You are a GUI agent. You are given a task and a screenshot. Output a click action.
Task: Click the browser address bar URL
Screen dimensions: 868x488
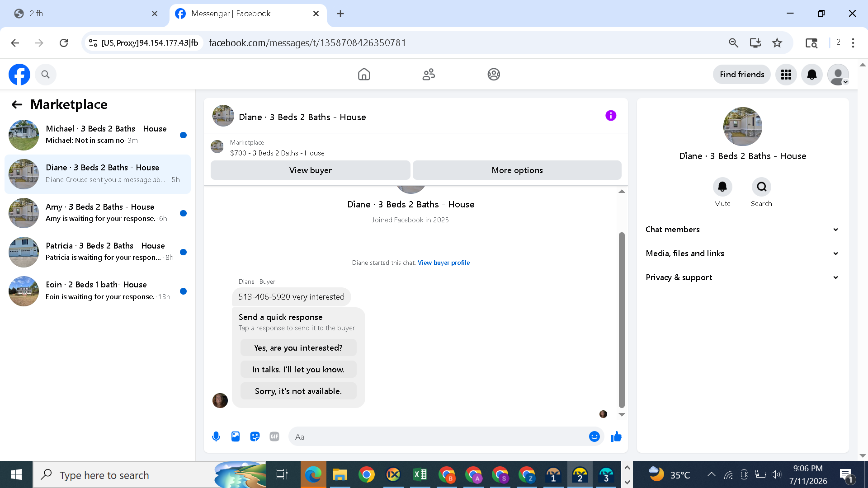tap(307, 43)
